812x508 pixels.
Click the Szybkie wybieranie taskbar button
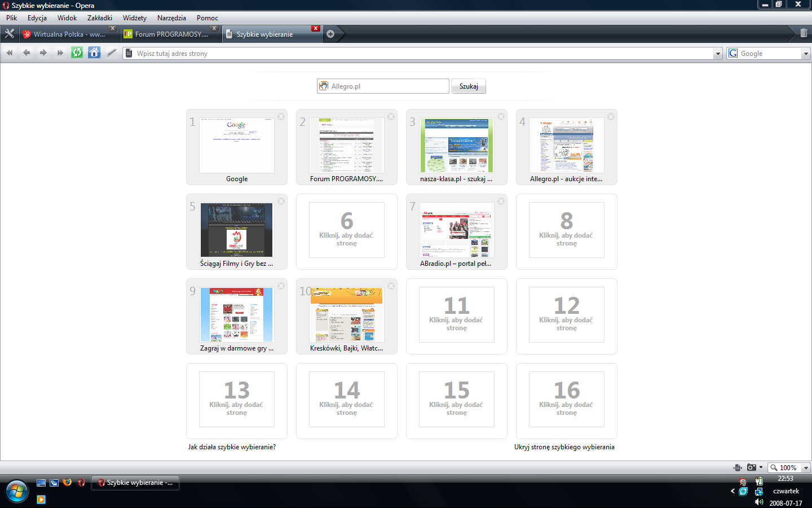[135, 483]
